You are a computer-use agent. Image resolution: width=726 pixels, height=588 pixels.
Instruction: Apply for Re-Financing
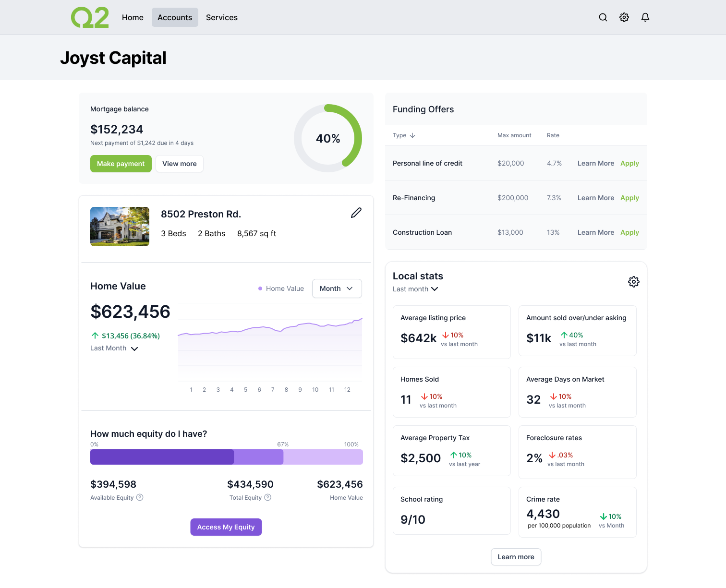pyautogui.click(x=629, y=198)
